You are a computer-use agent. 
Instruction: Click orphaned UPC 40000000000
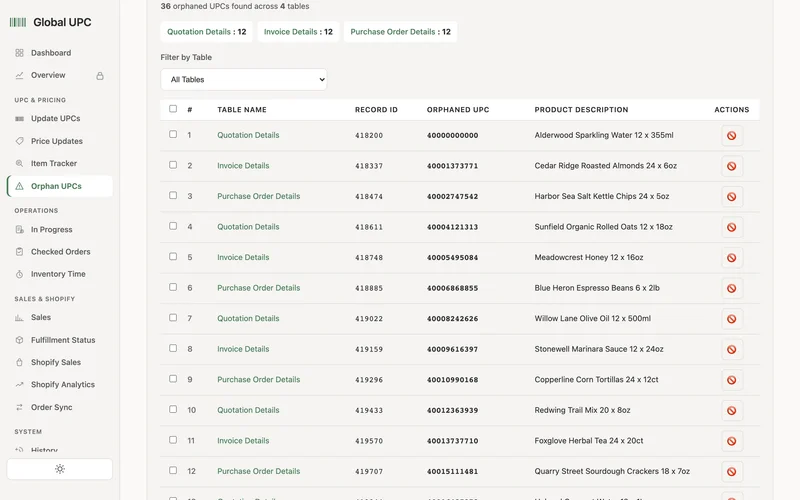(453, 136)
